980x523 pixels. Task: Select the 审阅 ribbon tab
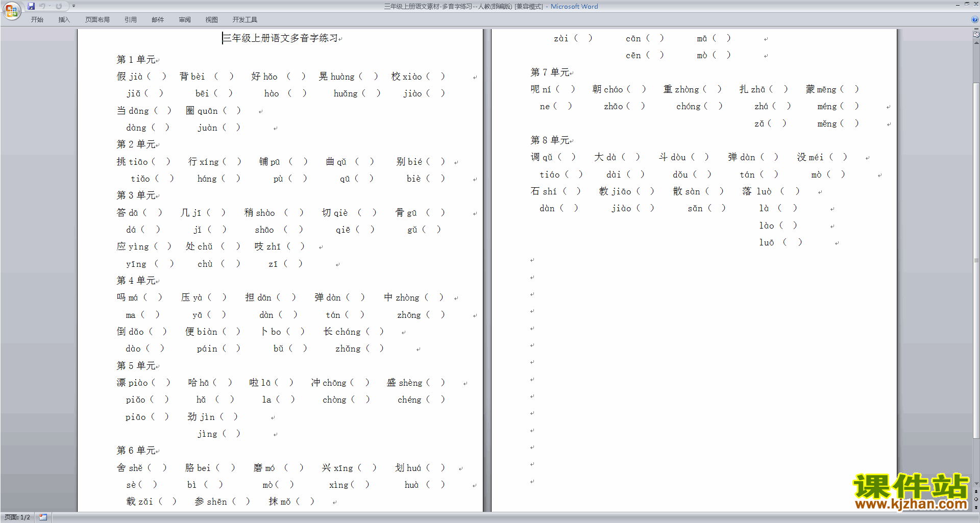point(185,19)
